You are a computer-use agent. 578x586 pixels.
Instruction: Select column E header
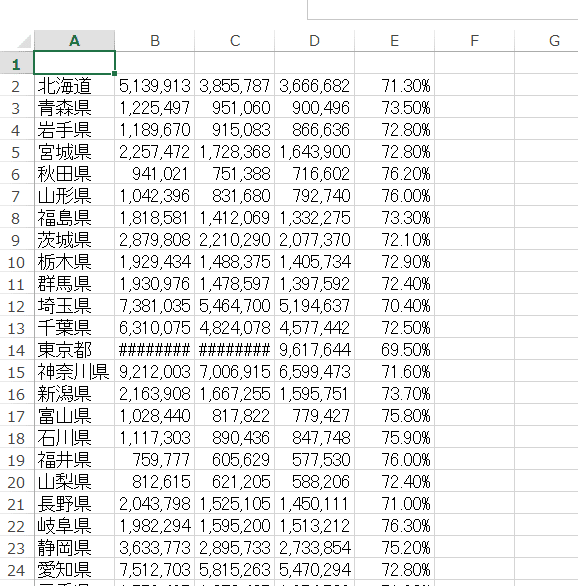[x=395, y=40]
